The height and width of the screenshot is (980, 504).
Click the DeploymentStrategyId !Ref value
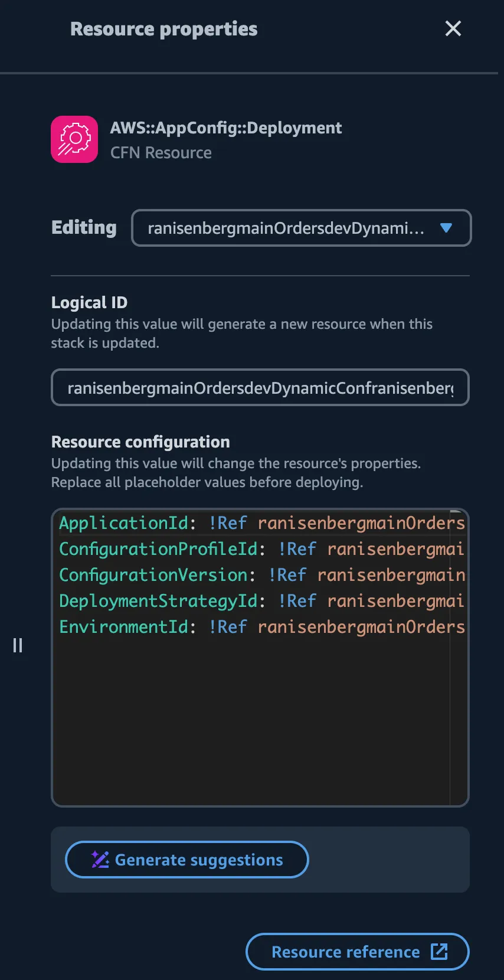[x=298, y=601]
